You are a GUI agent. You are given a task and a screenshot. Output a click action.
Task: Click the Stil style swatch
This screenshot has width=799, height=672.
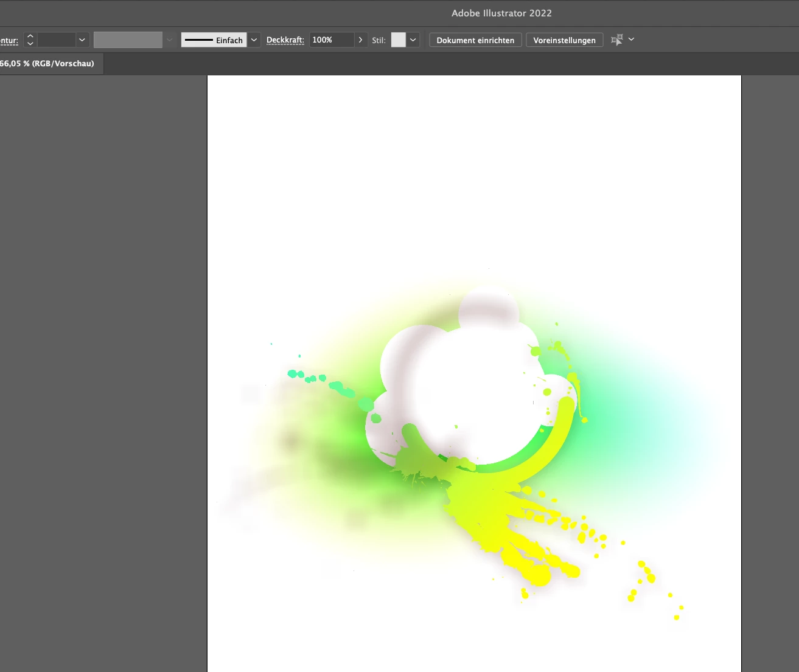(398, 40)
